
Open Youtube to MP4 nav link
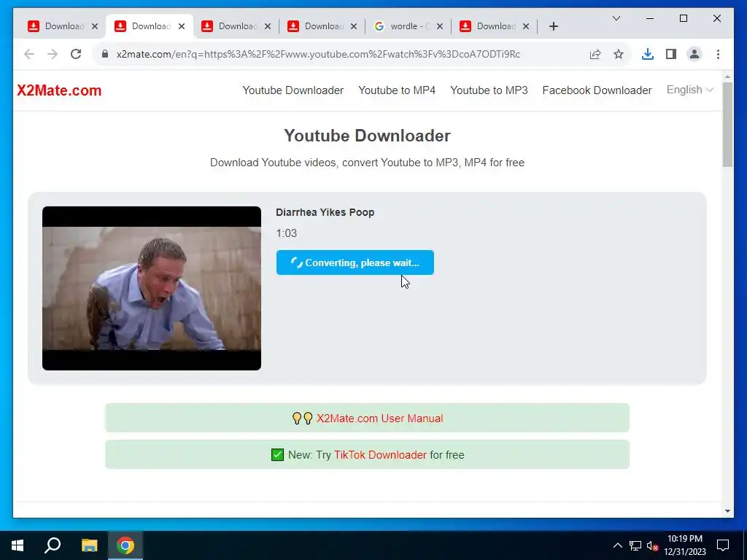[397, 90]
